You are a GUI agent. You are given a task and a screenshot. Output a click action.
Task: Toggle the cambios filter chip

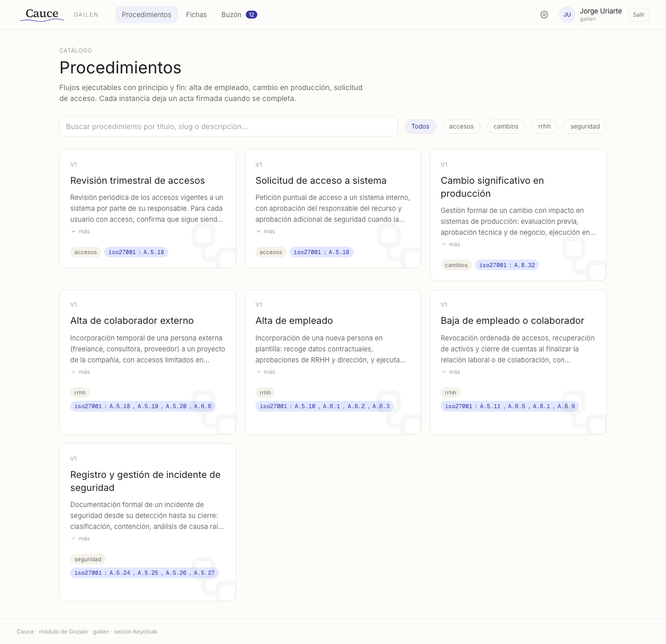point(506,127)
